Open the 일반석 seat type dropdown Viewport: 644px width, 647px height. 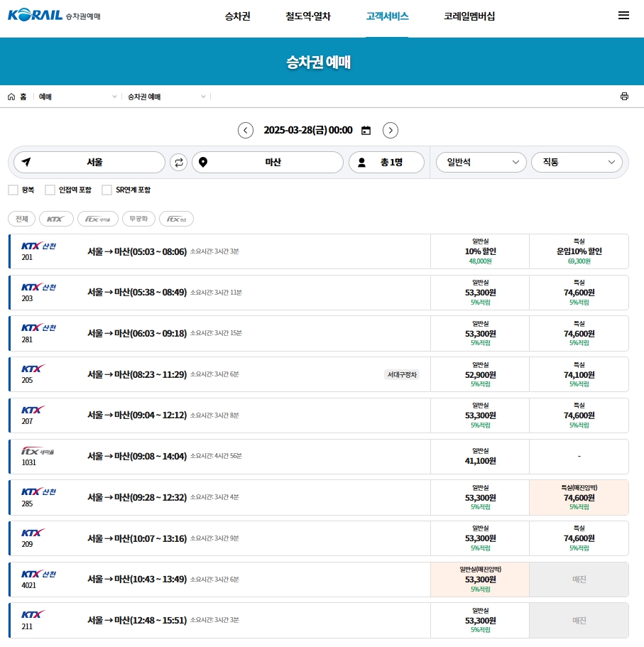[x=481, y=162]
